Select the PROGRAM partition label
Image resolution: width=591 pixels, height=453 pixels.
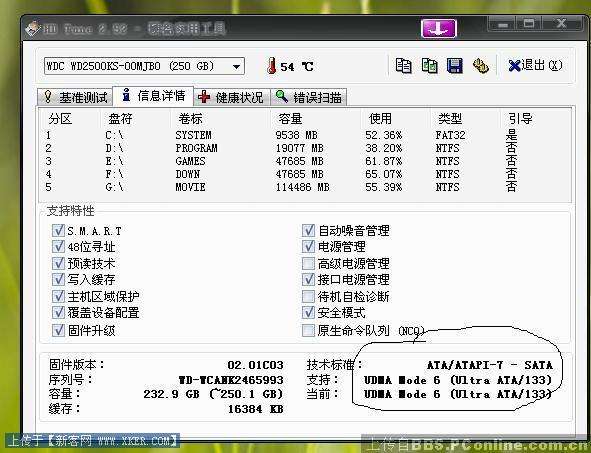tap(196, 148)
